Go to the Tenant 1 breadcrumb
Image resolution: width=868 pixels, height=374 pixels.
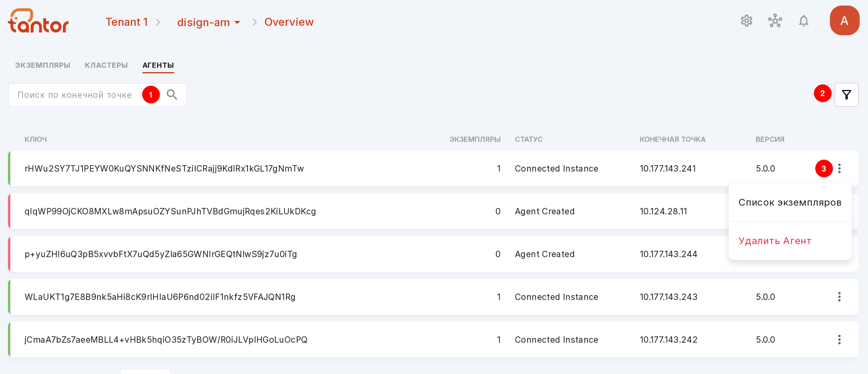[x=127, y=22]
